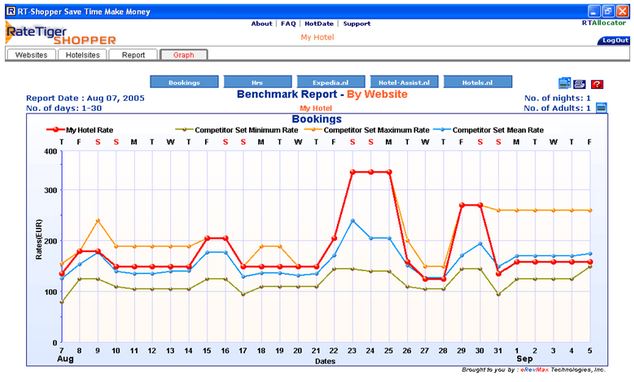Viewport: 634px width, 382px height.
Task: Click the No. of nights: 1 text
Action: coord(558,98)
